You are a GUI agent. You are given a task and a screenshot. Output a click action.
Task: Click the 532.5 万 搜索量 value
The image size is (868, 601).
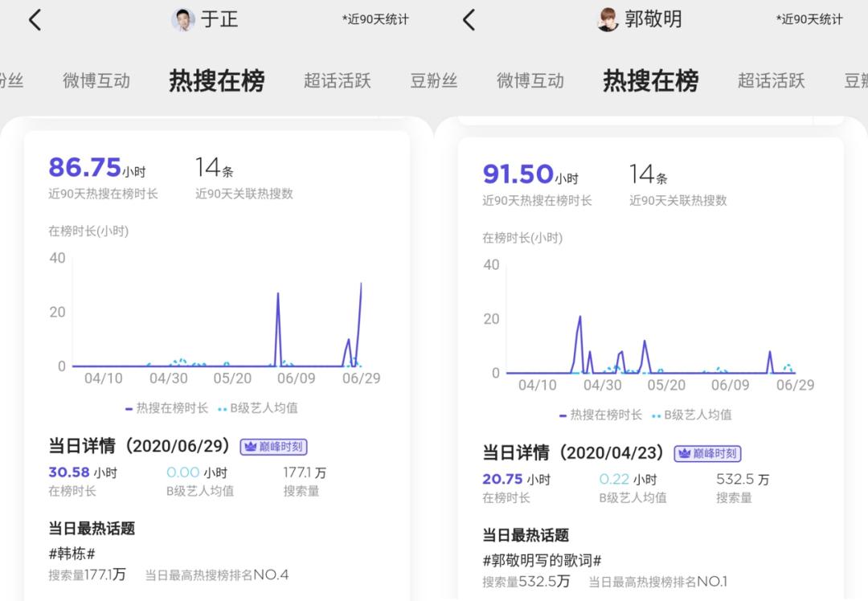pos(743,479)
